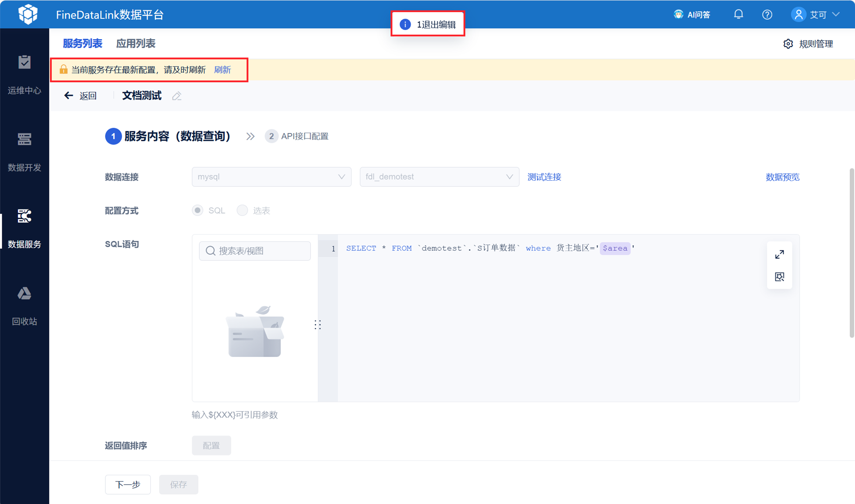This screenshot has width=855, height=504.
Task: Click the double chevron between the steps
Action: point(251,136)
